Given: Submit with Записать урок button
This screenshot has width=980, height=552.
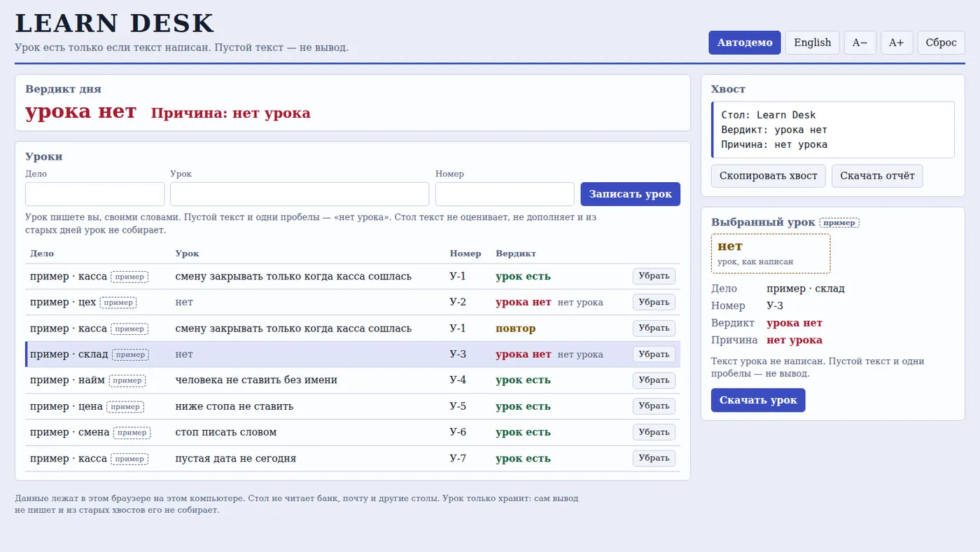Looking at the screenshot, I should [x=630, y=194].
